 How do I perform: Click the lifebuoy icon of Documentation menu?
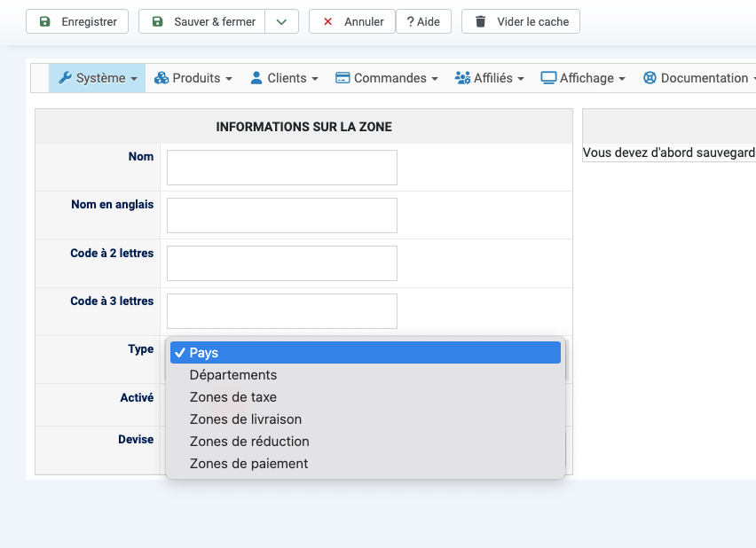pyautogui.click(x=650, y=78)
